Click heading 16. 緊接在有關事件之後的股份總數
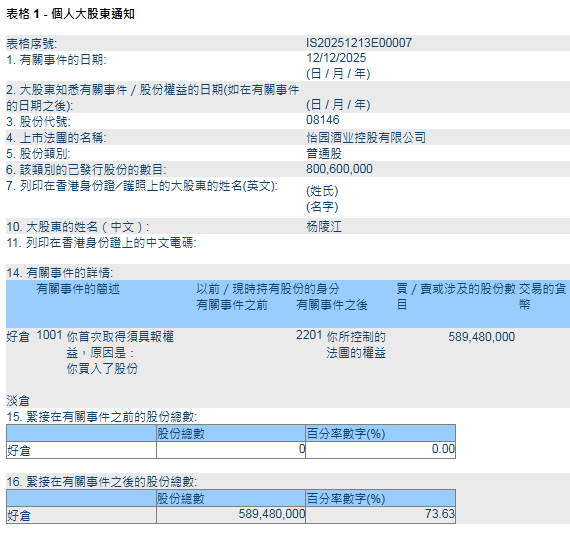This screenshot has height=535, width=570. pos(101,482)
